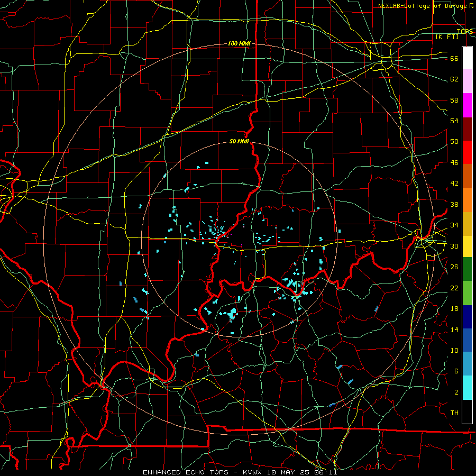Click the "[K FT]" units label
The image size is (476, 476).
point(447,37)
